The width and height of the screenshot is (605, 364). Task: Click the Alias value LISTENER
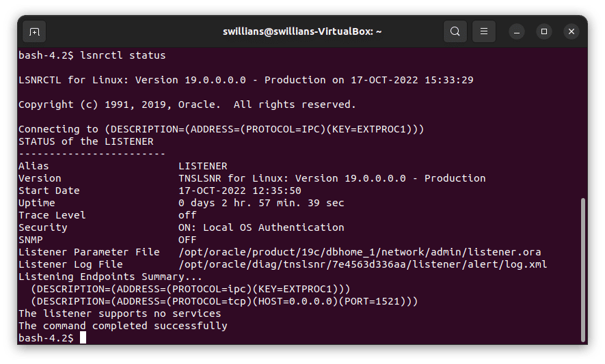tap(202, 166)
